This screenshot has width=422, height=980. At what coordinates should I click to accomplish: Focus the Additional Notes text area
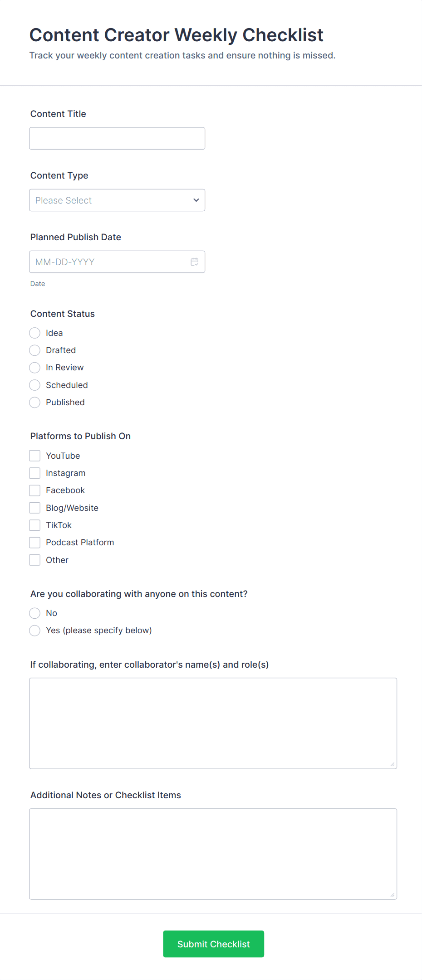point(213,854)
